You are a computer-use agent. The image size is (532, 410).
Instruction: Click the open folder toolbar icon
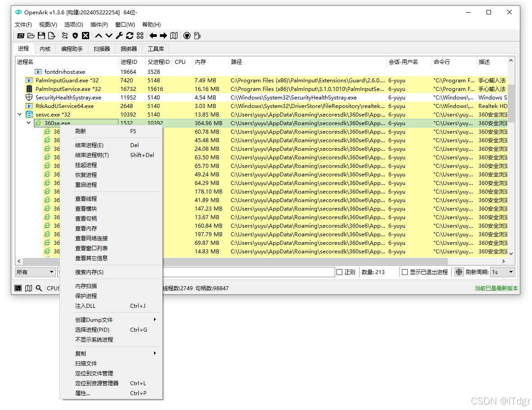coord(31,36)
